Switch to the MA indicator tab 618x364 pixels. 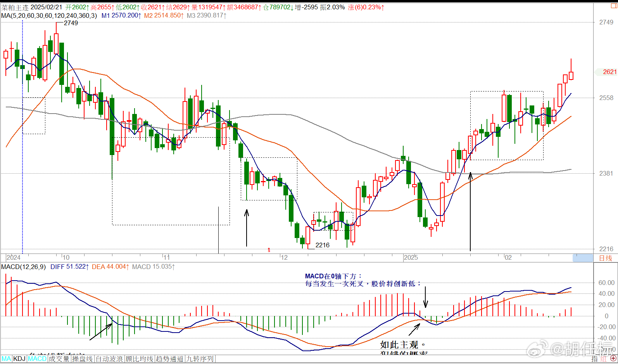6,359
